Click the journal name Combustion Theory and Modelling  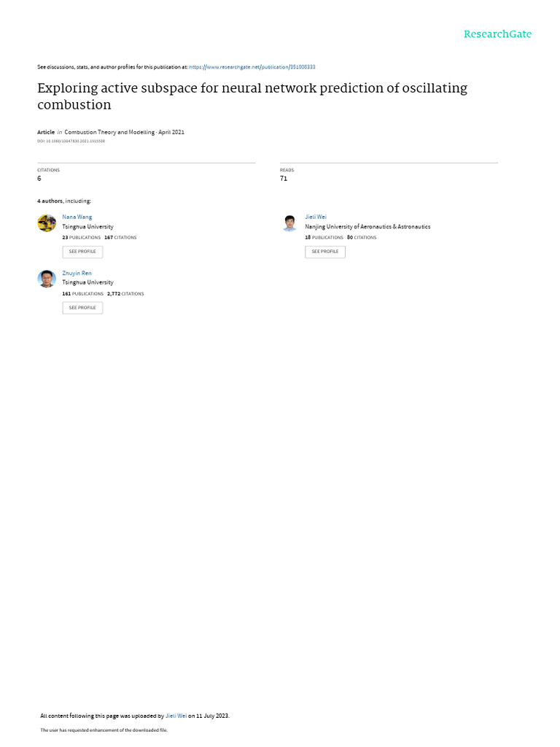click(x=109, y=132)
